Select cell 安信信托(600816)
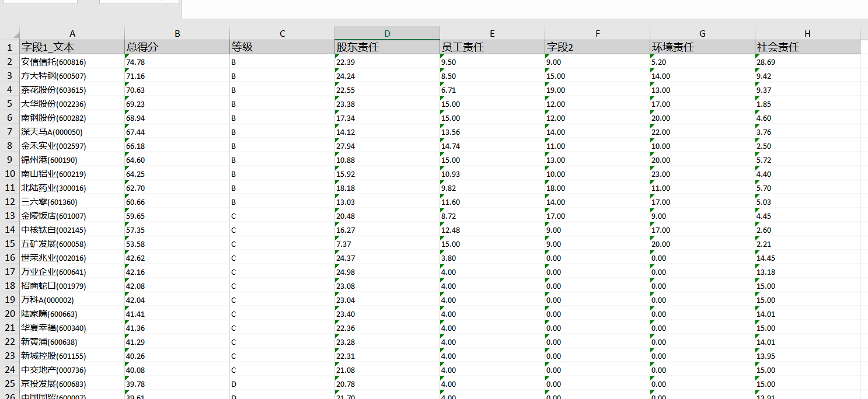The width and height of the screenshot is (868, 399). point(72,61)
